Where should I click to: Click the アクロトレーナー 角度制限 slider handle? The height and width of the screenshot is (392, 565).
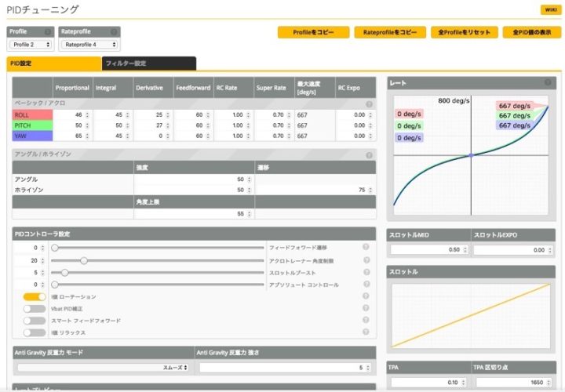(83, 260)
